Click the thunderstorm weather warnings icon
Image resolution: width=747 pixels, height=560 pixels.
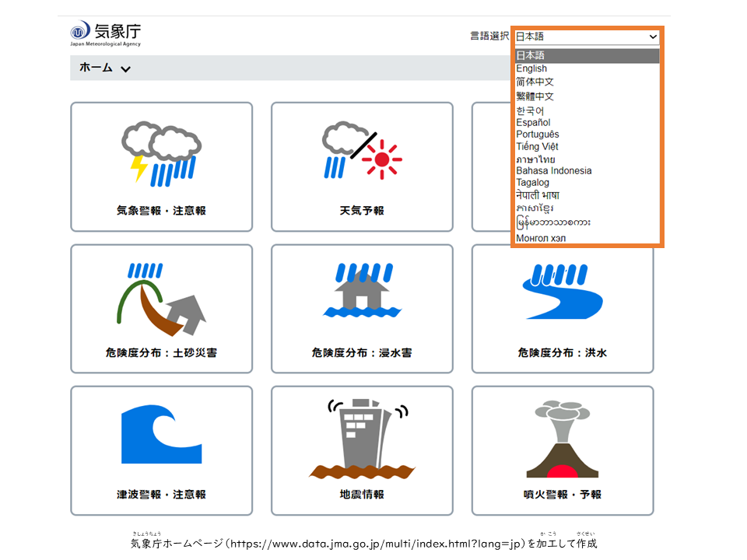coord(161,154)
